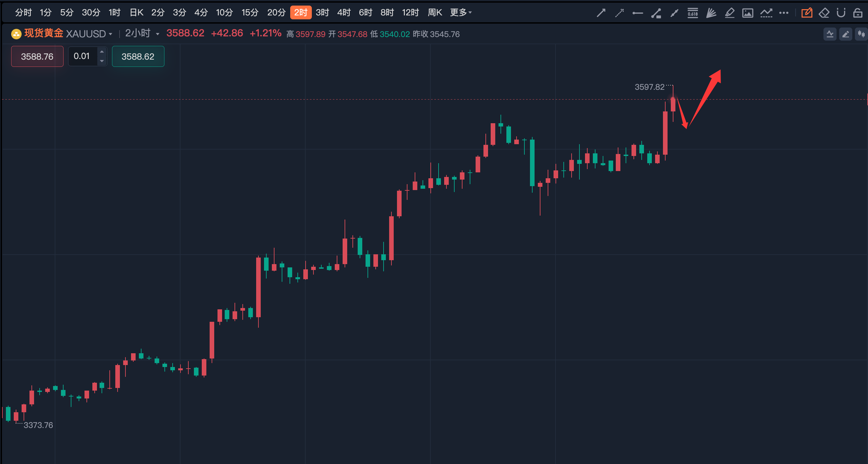868x464 pixels.
Task: Increase lot size with up stepper arrow
Action: (x=102, y=51)
